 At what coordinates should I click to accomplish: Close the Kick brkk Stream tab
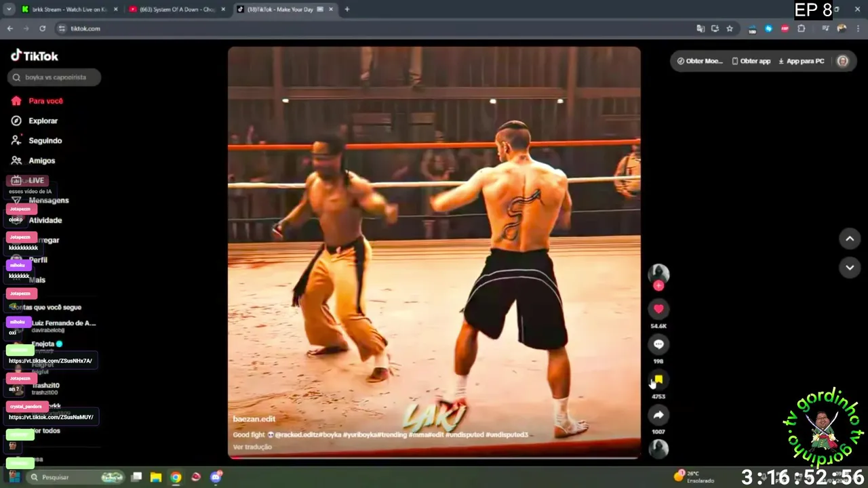[x=115, y=9]
